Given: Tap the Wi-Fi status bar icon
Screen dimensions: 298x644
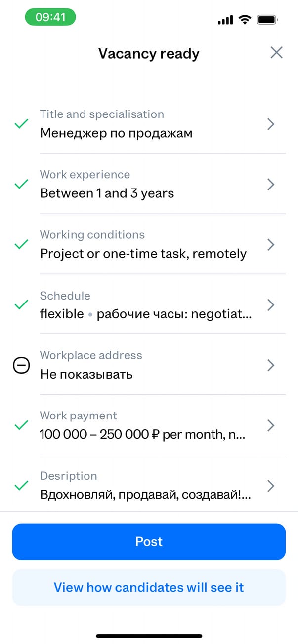Looking at the screenshot, I should [x=244, y=20].
